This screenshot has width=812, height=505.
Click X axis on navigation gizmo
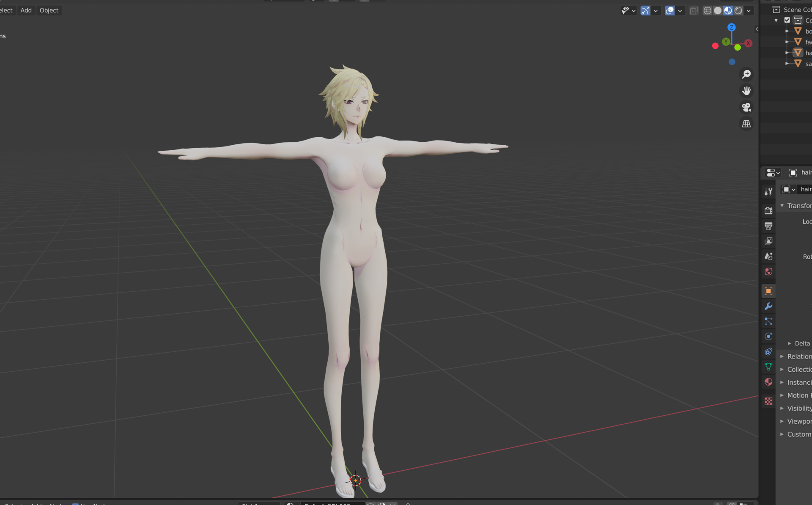[x=749, y=43]
